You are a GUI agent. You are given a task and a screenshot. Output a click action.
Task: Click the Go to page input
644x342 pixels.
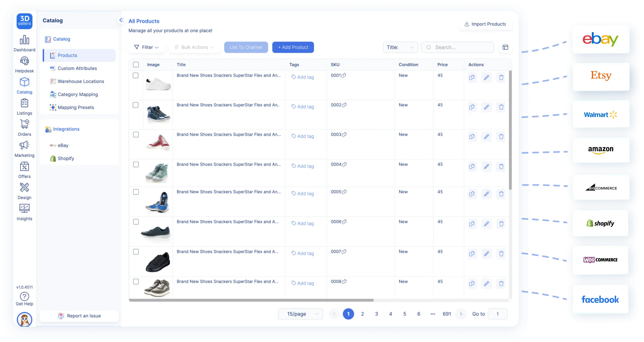(x=497, y=314)
